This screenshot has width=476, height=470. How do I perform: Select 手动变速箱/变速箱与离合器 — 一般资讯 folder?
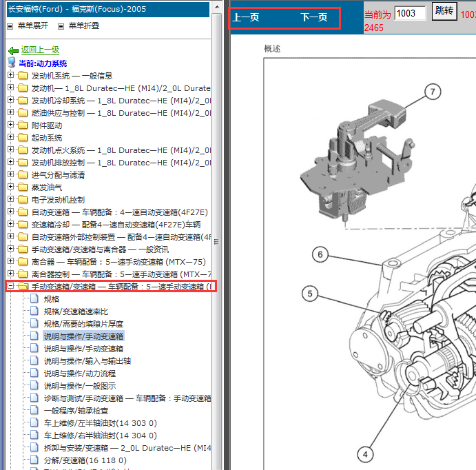tap(100, 249)
